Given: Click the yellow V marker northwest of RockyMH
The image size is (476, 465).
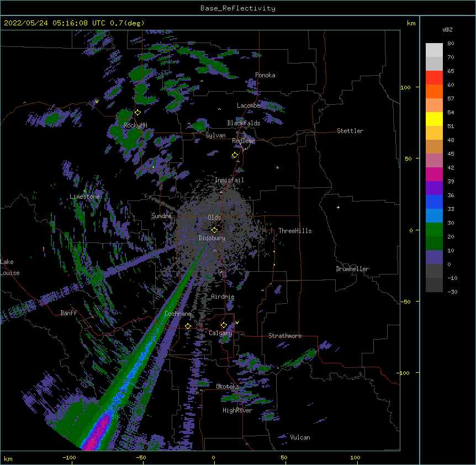Looking at the screenshot, I should [97, 102].
